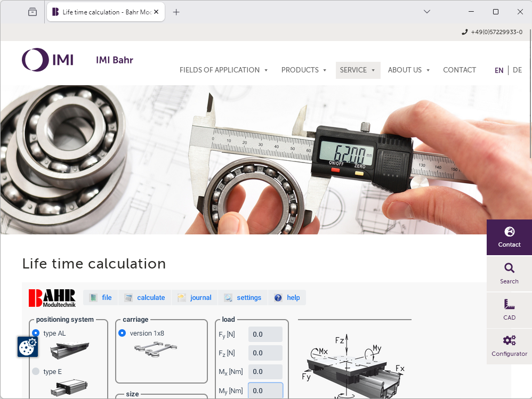532x399 pixels.
Task: Expand the About Us dropdown menu
Action: point(408,70)
